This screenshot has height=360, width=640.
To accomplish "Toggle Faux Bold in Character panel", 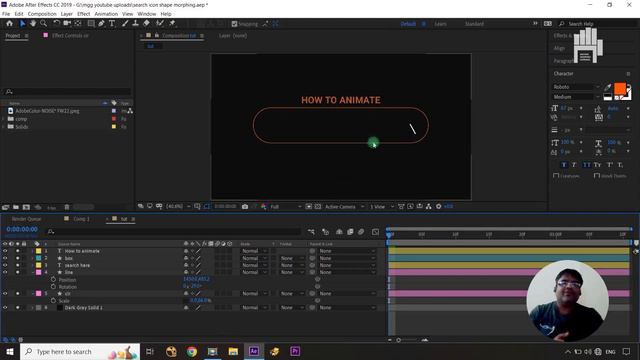I will click(x=564, y=165).
